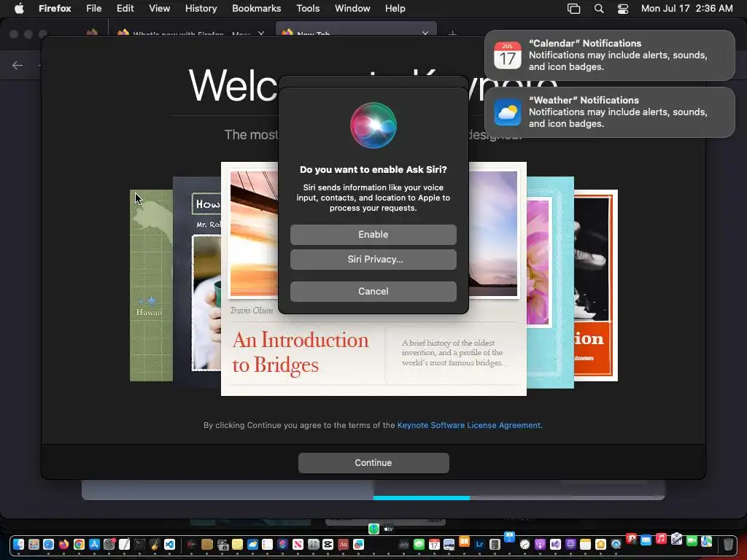Click the pink flower slide thumbnail
The width and height of the screenshot is (747, 560).
(550, 282)
